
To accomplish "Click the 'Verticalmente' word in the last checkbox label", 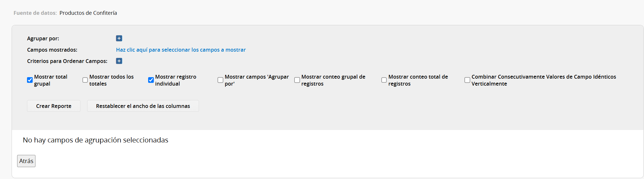I will [489, 84].
